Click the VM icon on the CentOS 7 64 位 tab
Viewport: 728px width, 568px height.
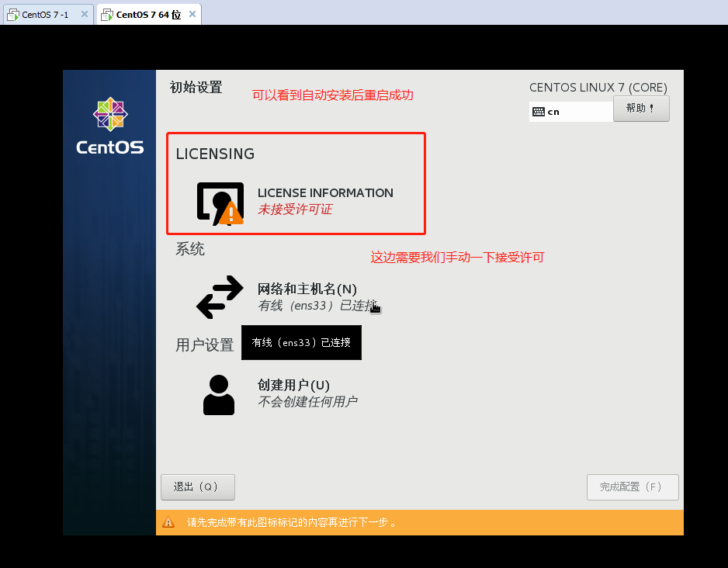[107, 15]
